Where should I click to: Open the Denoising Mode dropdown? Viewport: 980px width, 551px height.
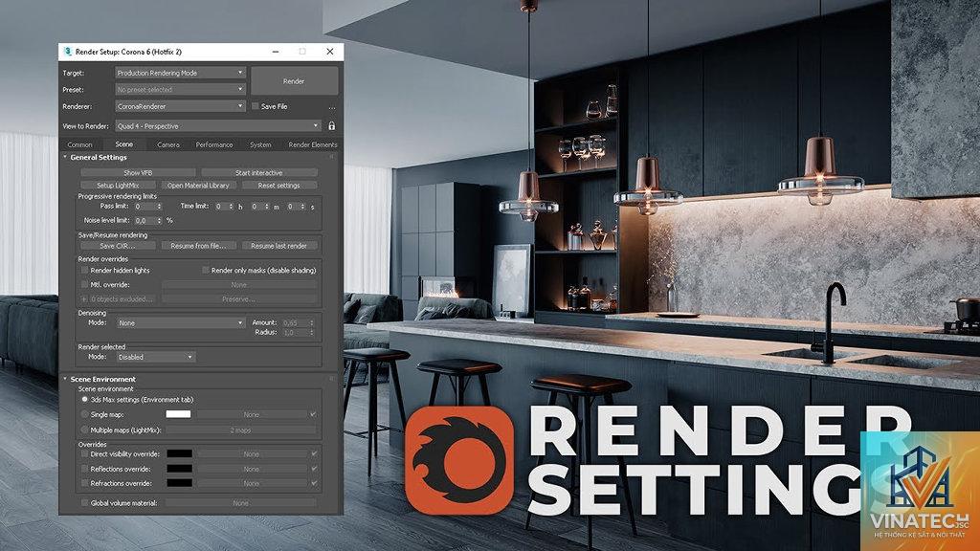click(181, 323)
